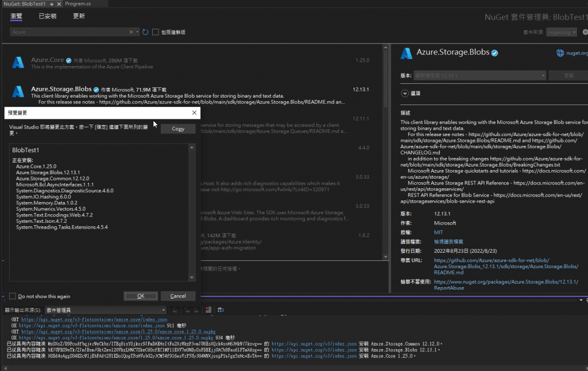Screen dimensions: 588x371
Task: Switch to the Installed tab
Action: (48, 16)
